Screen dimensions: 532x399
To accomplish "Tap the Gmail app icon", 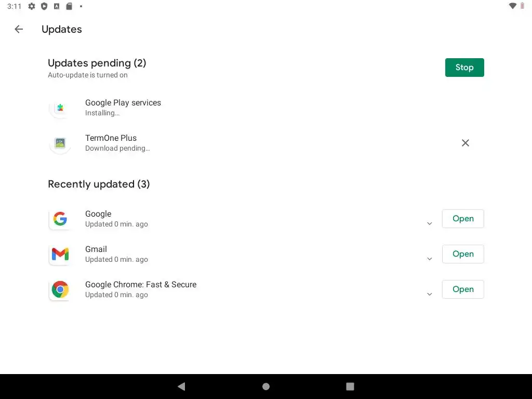I will (60, 254).
